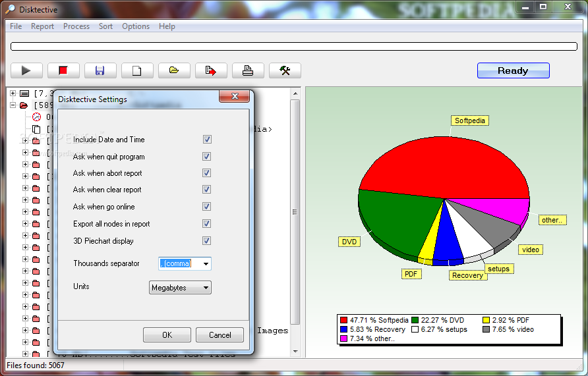Close the Disktective Settings dialog
Screen dimensions: 588x376
click(235, 96)
